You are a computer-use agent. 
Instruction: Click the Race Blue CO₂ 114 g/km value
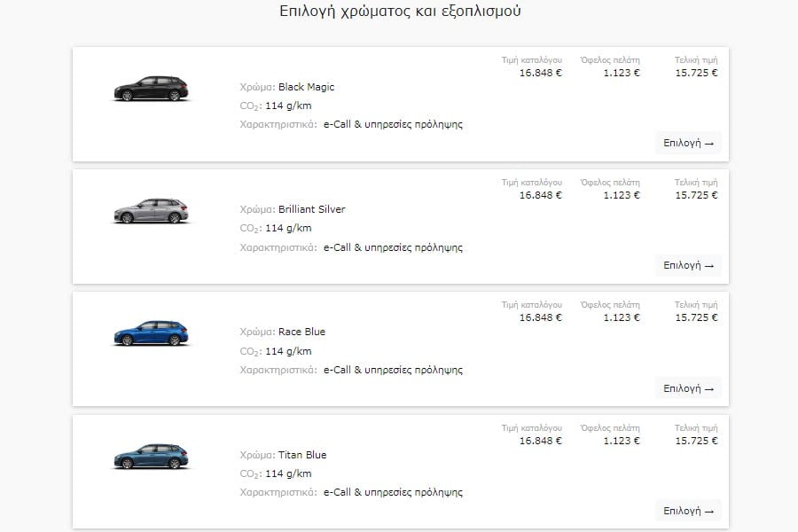pos(288,351)
